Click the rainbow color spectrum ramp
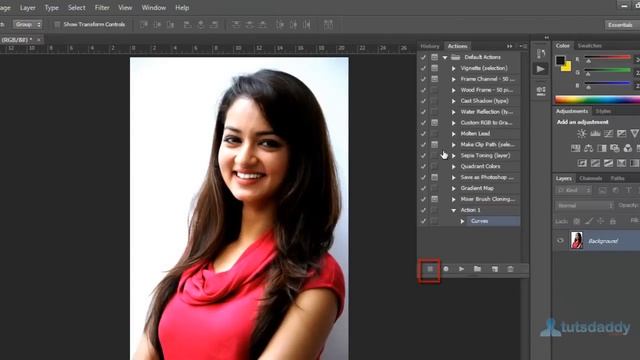 (x=597, y=100)
